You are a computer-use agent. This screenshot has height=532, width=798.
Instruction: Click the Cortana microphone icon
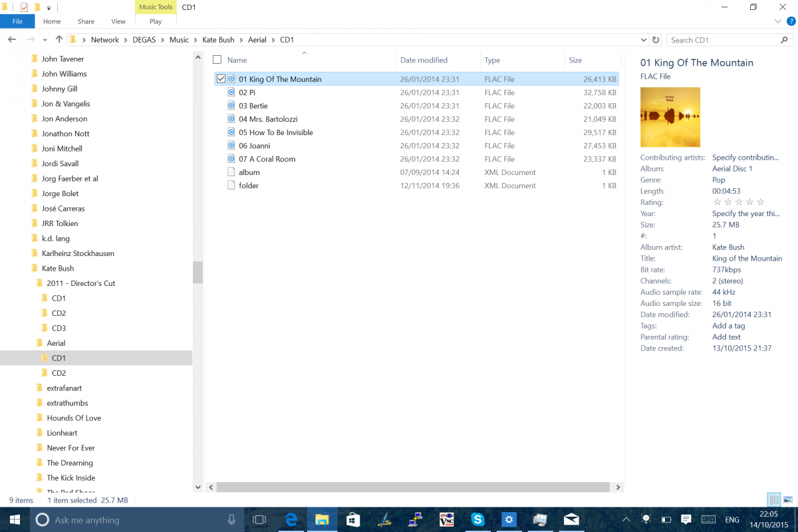(x=231, y=519)
